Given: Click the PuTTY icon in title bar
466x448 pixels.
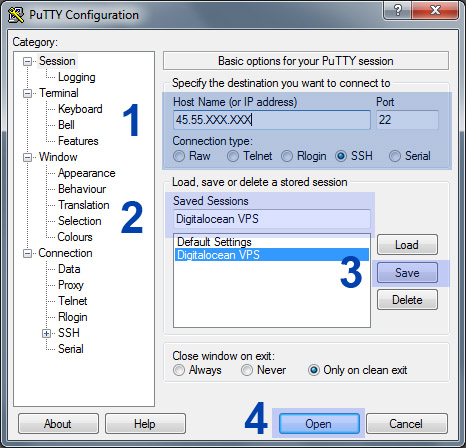Looking at the screenshot, I should 16,15.
